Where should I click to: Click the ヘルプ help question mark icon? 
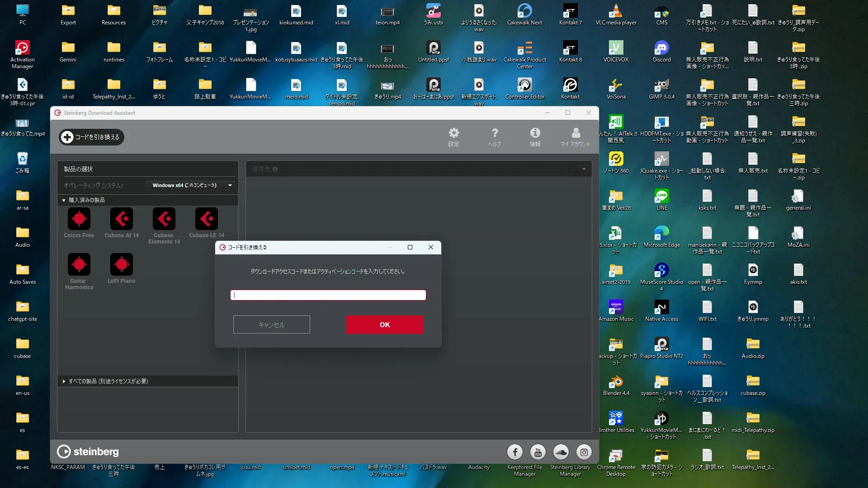[x=495, y=136]
